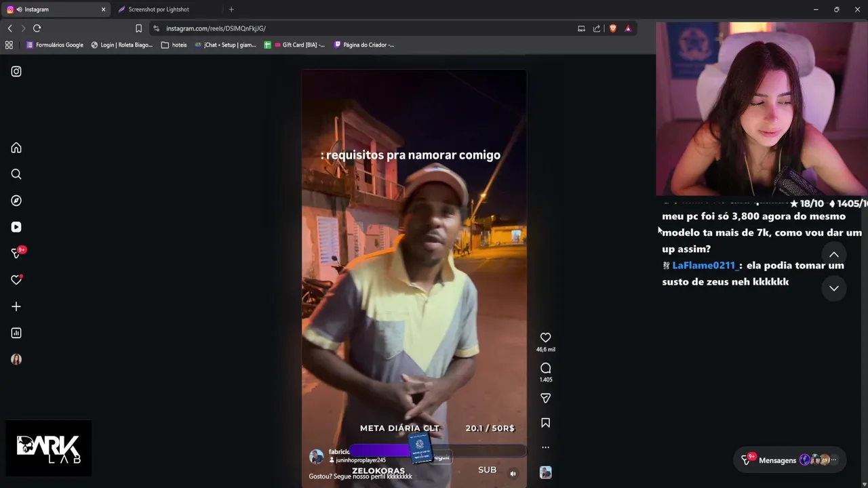Switch to Screenshot por Lightshot tab

point(159,9)
